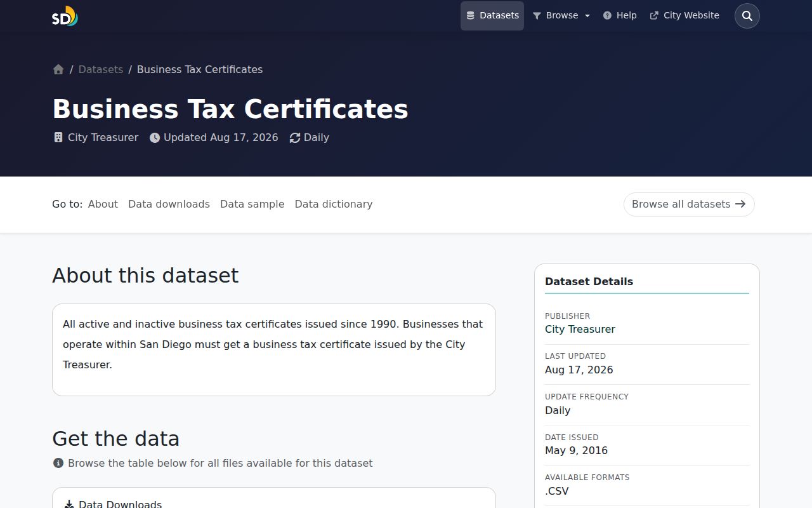Screen dimensions: 812x508
Task: Click the Dataset Details panel heading
Action: coord(589,281)
